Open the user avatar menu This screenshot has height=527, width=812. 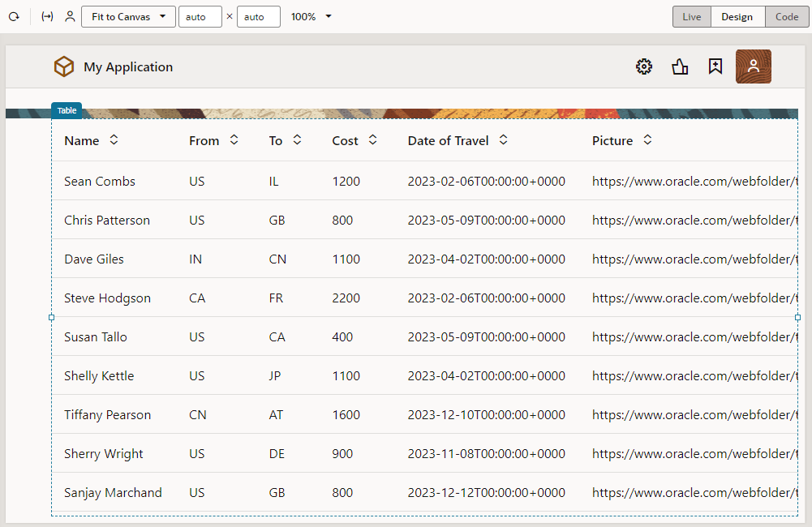(753, 66)
